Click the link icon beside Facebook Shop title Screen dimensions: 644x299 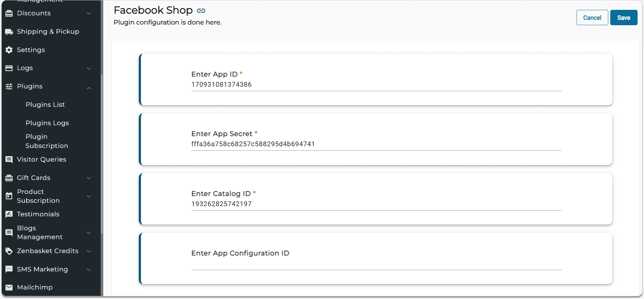coord(201,11)
